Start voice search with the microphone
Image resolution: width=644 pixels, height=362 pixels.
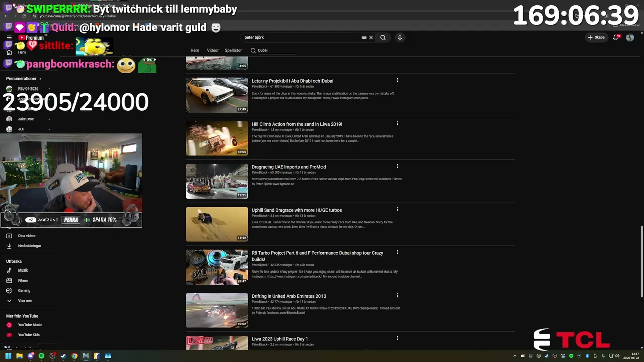coord(400,37)
